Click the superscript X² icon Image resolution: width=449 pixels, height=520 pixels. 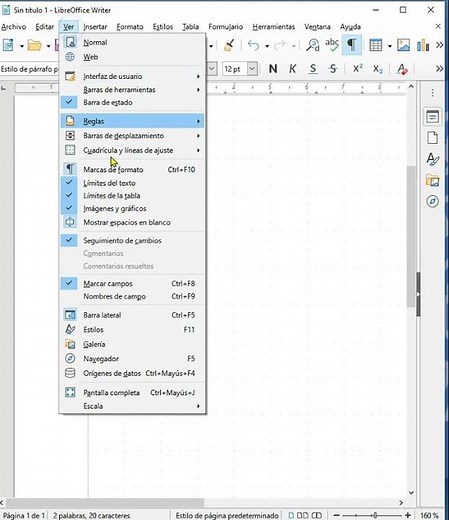point(358,69)
